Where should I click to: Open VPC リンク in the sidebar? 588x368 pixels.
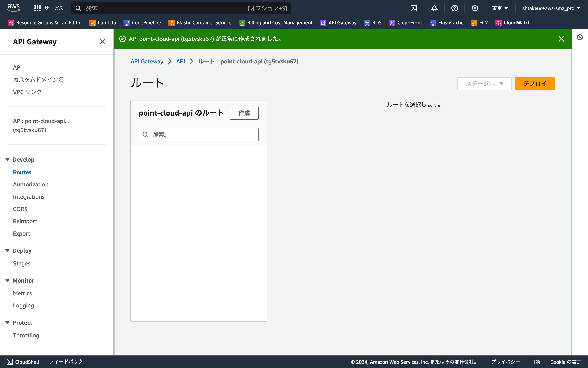[x=27, y=92]
